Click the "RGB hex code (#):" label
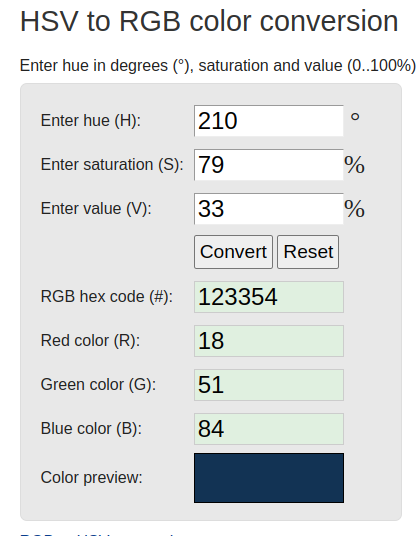This screenshot has width=419, height=536. [x=107, y=297]
